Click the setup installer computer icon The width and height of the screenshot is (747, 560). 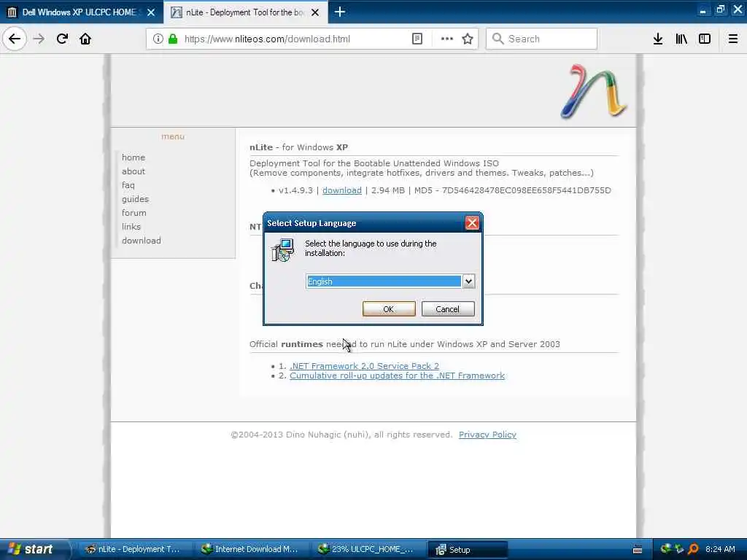[x=282, y=250]
